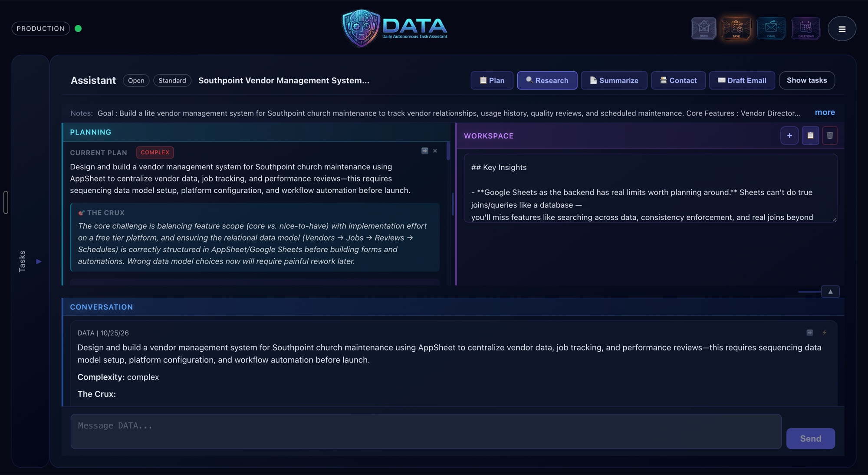868x475 pixels.
Task: Dismiss the current plan with X
Action: click(x=435, y=151)
